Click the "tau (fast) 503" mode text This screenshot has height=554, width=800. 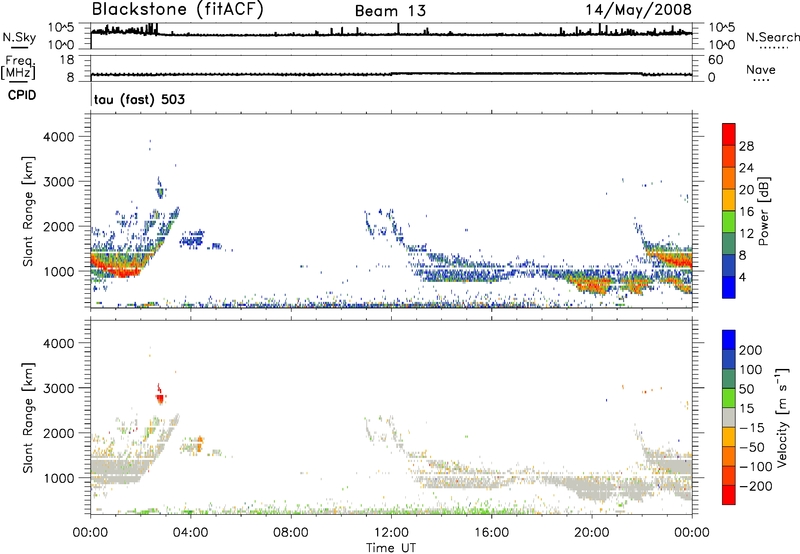pos(139,99)
